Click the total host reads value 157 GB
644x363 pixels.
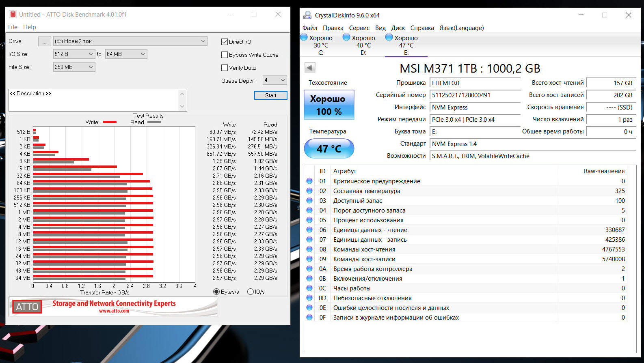[x=612, y=83]
